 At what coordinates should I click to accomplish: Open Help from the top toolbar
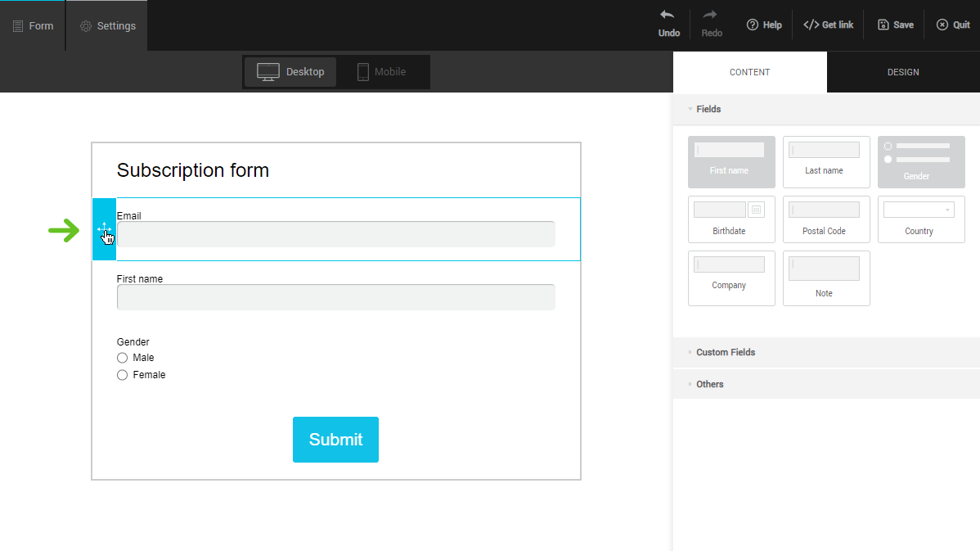764,25
